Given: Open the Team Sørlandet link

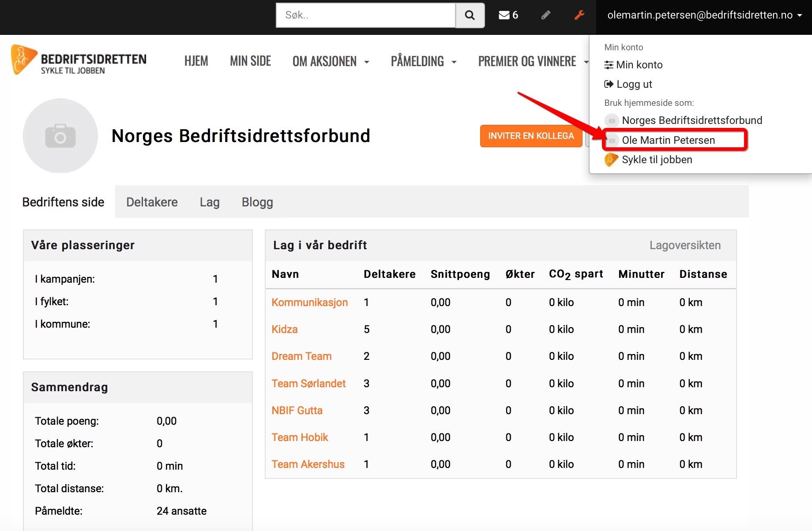Looking at the screenshot, I should (309, 383).
